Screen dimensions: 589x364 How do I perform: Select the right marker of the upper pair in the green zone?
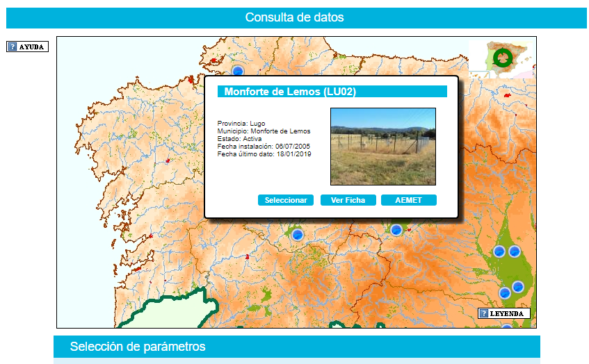(x=515, y=251)
